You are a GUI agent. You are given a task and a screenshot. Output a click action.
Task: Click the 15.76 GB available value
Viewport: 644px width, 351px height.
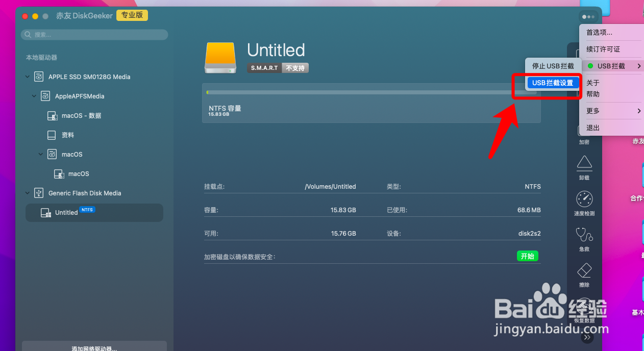(343, 233)
